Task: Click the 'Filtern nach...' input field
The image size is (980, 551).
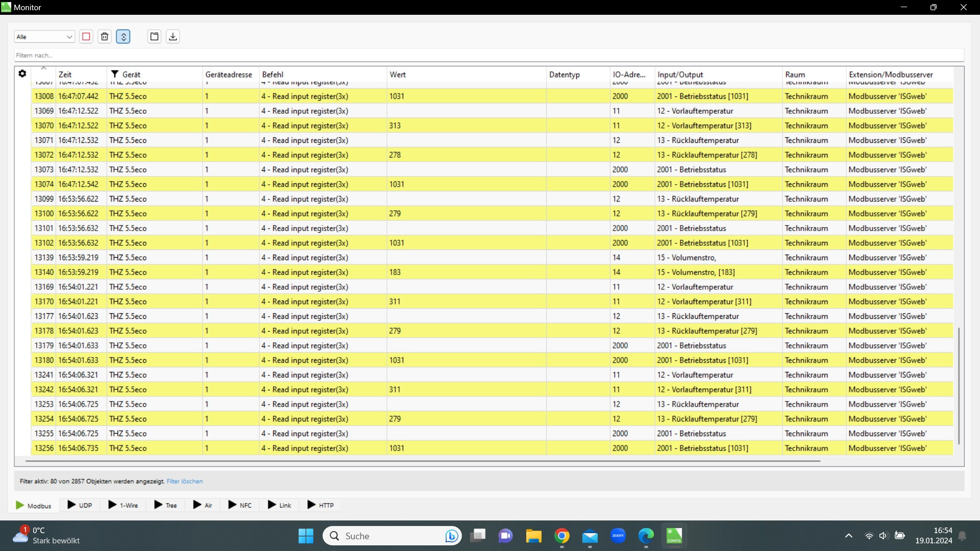Action: tap(488, 55)
